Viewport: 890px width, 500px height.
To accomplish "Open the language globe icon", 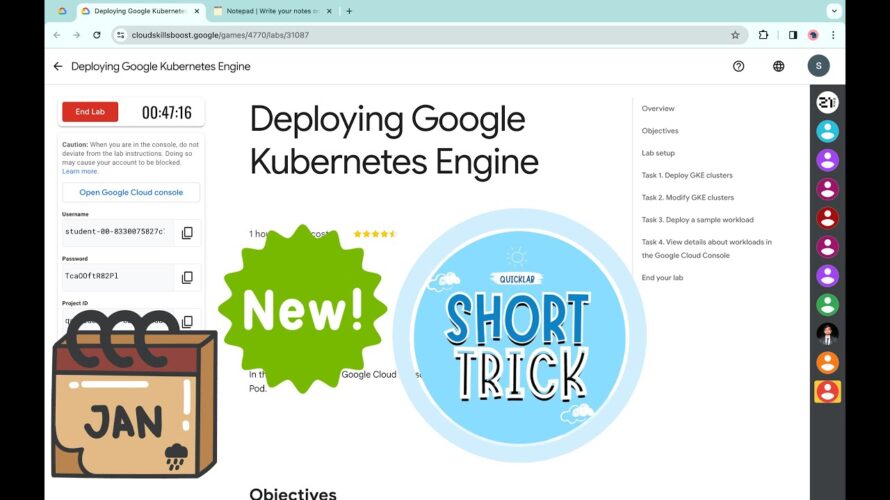I will coord(778,66).
